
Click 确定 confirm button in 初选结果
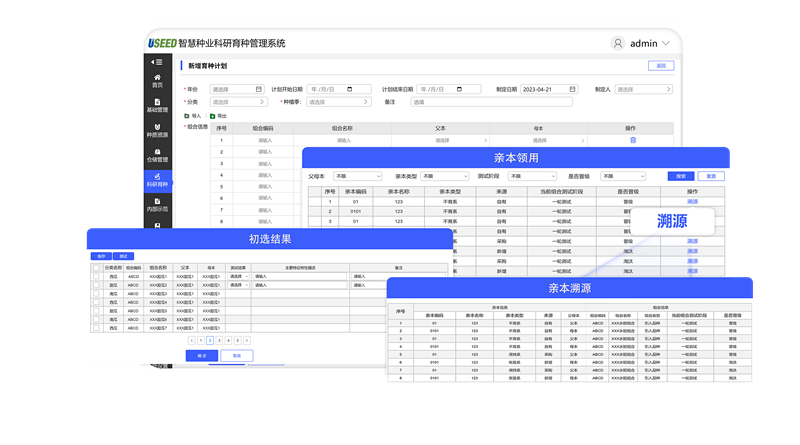[201, 355]
